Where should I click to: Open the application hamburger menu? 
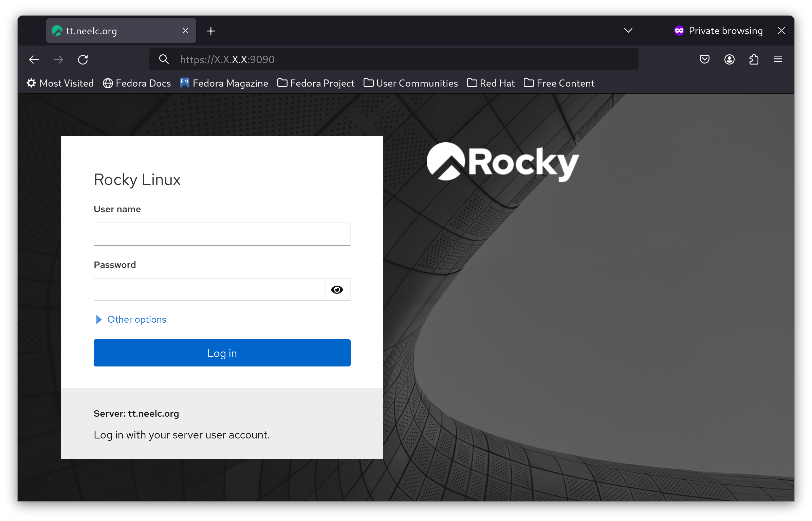[x=778, y=59]
